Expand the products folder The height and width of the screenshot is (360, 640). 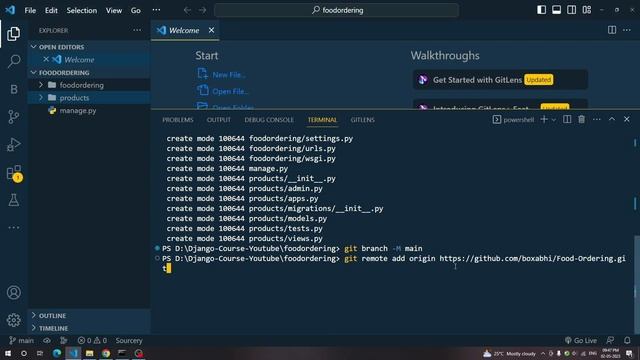pyautogui.click(x=89, y=98)
